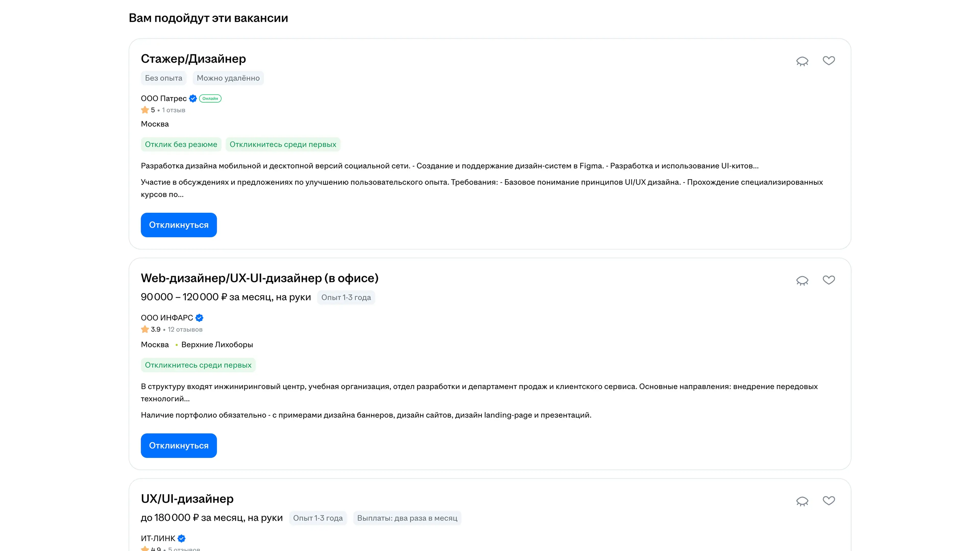Click verified checkmark beside ООО ИНФАРС
980x551 pixels.
(199, 318)
